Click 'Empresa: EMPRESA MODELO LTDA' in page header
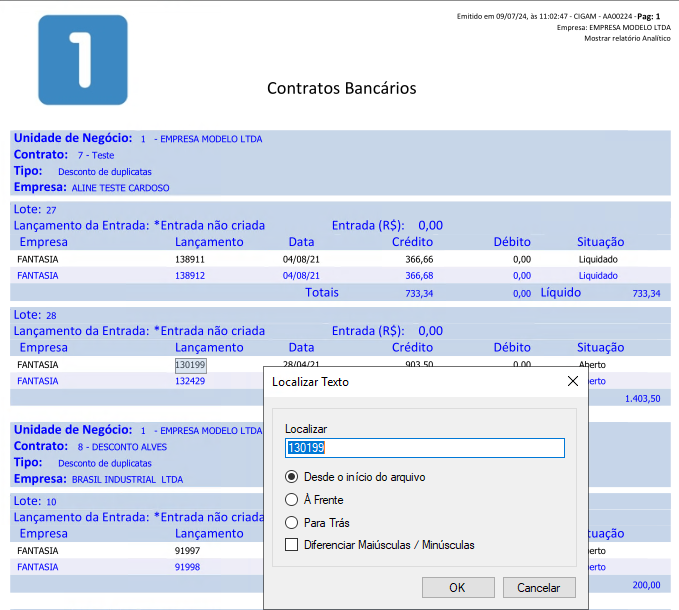This screenshot has height=610, width=679. coord(614,27)
